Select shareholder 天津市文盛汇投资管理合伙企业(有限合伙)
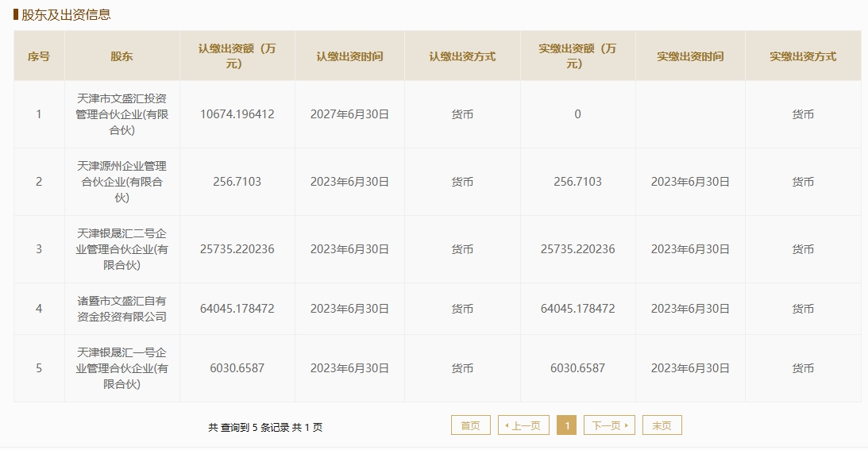 122,114
